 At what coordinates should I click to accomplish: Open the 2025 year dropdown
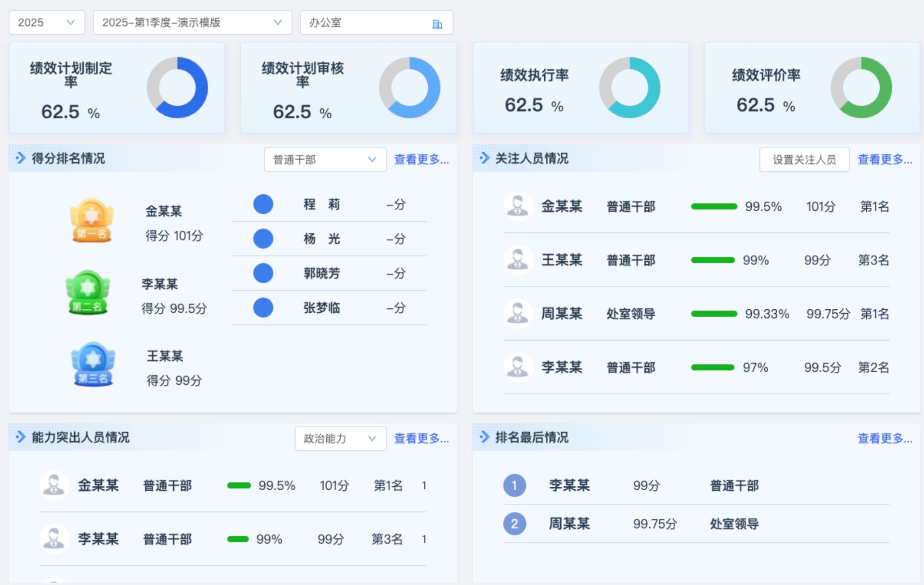click(47, 23)
